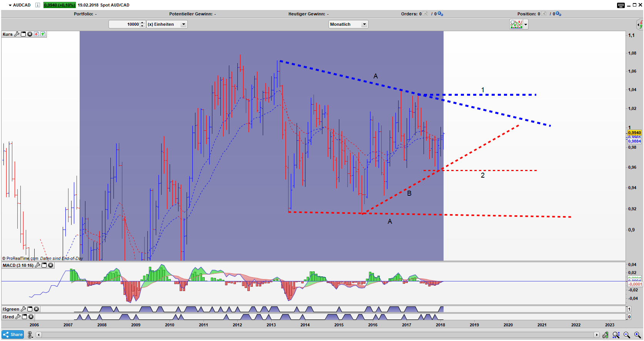
Task: Open ISred indicator settings wrench
Action: pos(18,317)
